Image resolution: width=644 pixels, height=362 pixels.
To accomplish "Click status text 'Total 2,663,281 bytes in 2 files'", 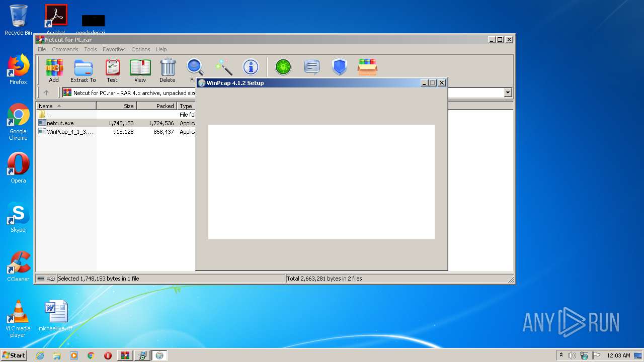I will (x=325, y=279).
